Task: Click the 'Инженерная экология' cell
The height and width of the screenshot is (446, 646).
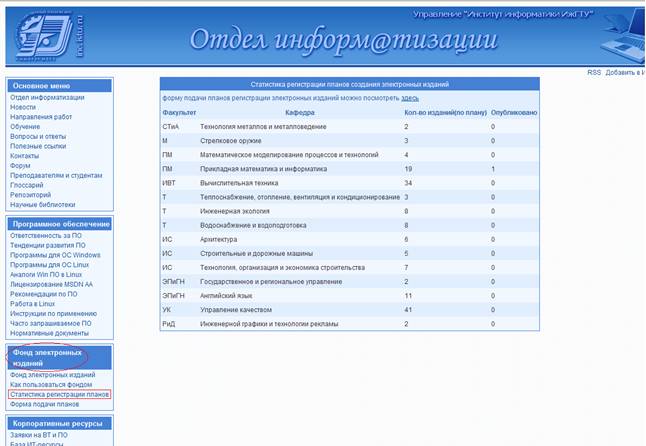Action: pyautogui.click(x=235, y=211)
